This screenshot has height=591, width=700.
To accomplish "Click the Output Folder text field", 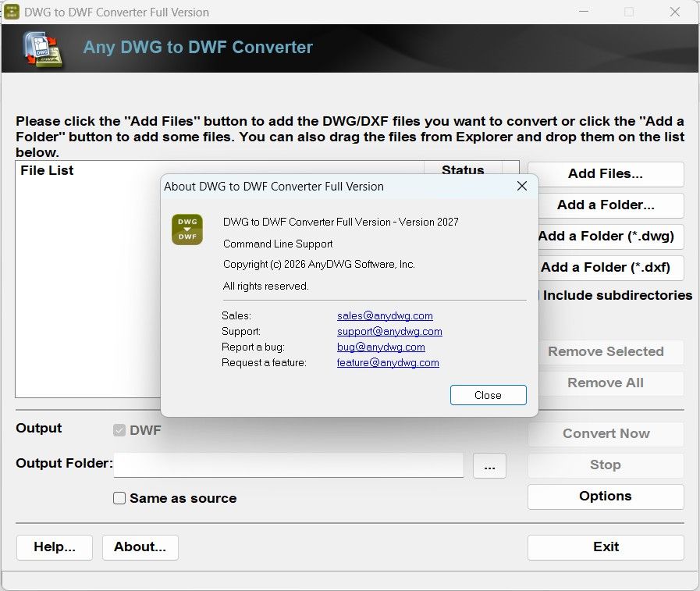I will [x=289, y=465].
